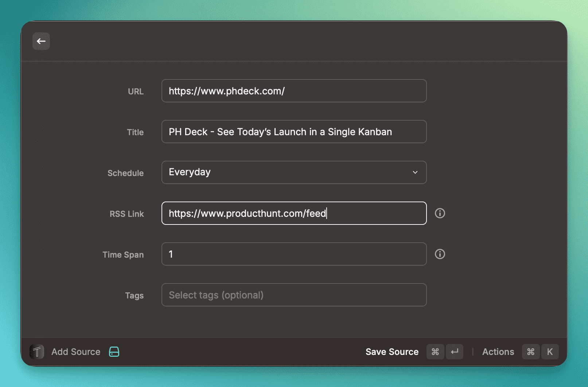The height and width of the screenshot is (387, 588).
Task: Click the Save Source button
Action: (x=392, y=352)
